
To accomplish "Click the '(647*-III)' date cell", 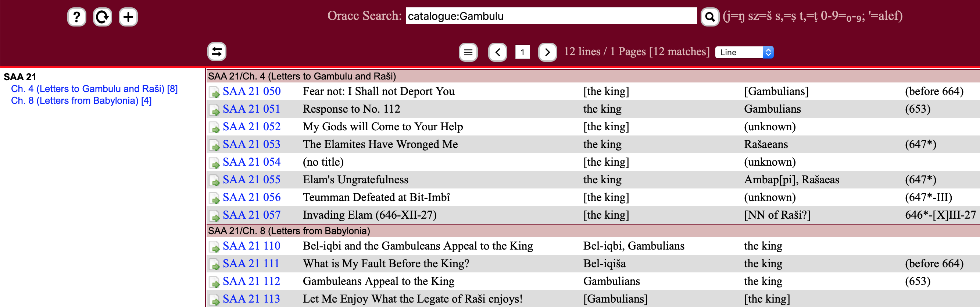I will tap(928, 197).
